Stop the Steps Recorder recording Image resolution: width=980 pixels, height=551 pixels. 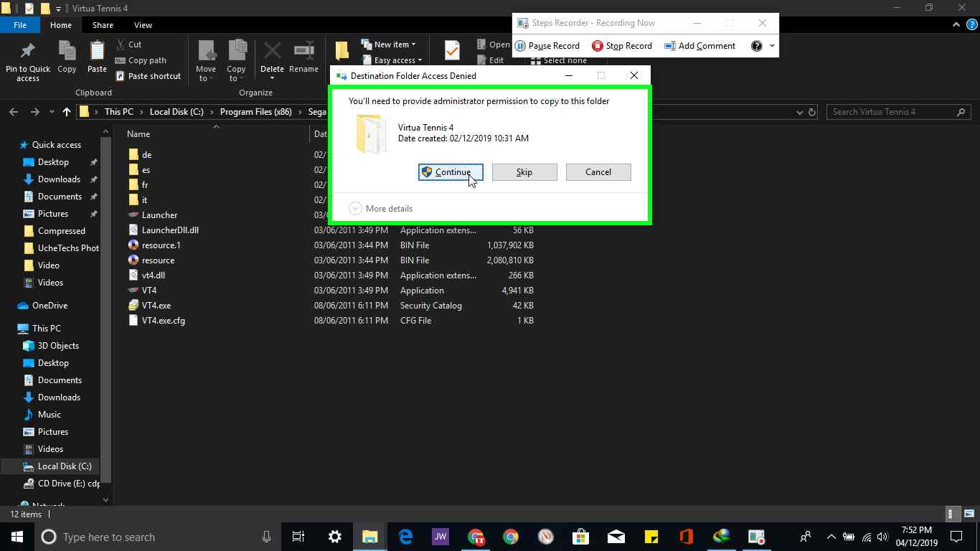pos(622,46)
